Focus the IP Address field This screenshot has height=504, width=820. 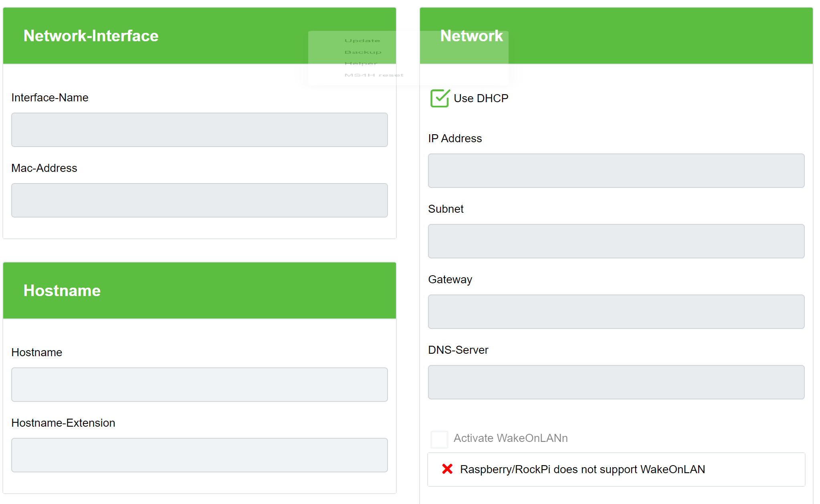(x=616, y=171)
